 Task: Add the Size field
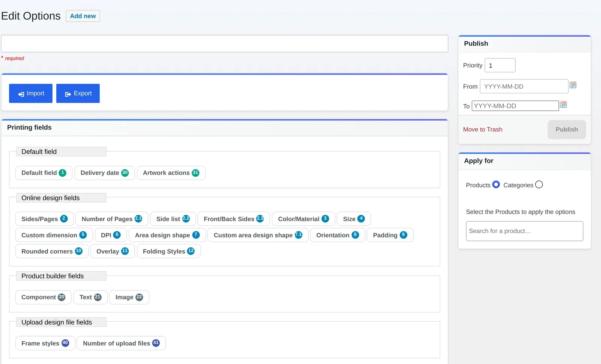coord(354,219)
